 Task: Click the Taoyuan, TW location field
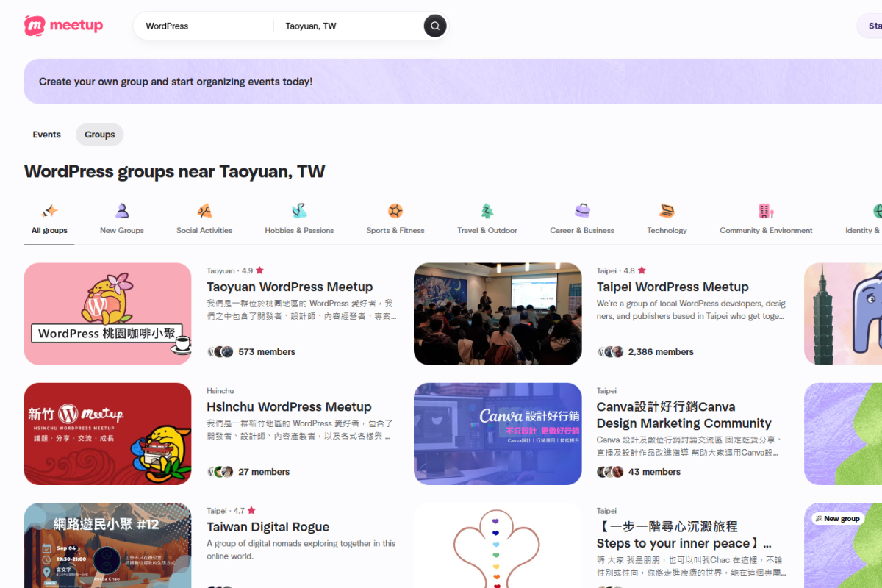pos(349,26)
